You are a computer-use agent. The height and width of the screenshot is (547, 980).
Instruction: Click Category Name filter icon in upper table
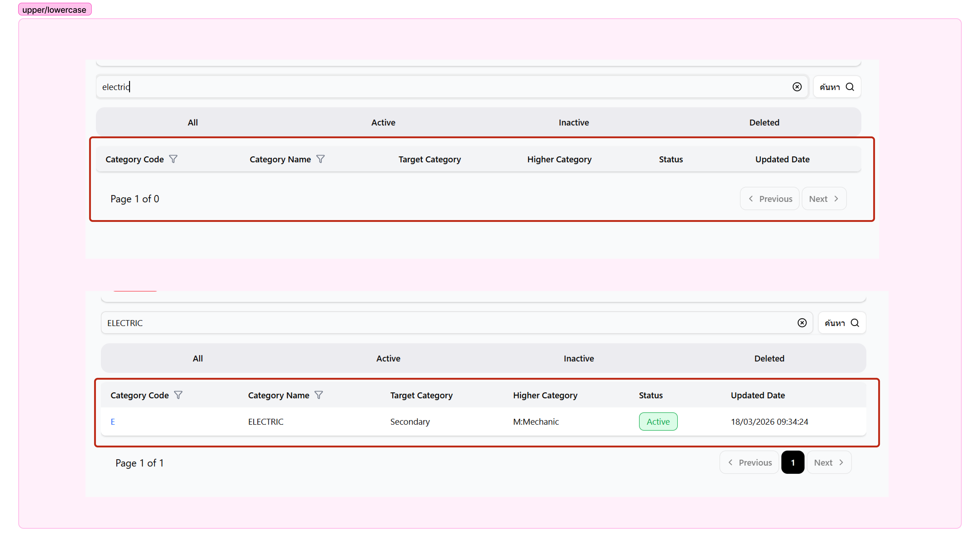click(320, 159)
